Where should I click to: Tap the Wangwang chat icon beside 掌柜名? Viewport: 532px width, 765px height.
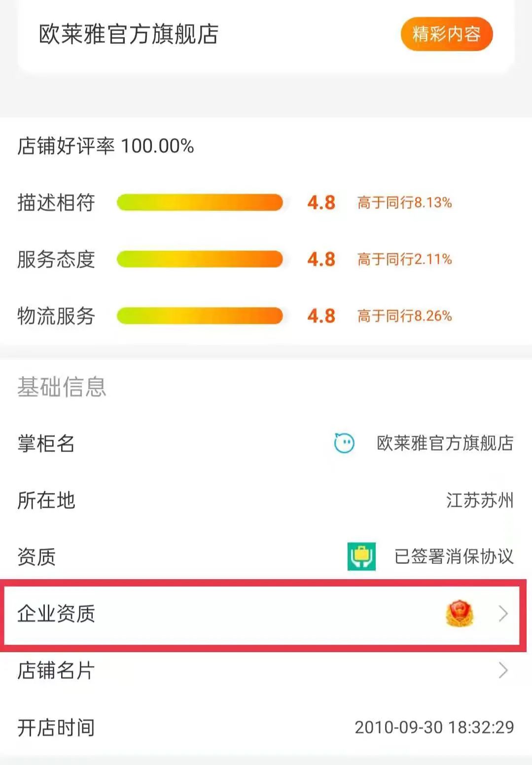[344, 443]
